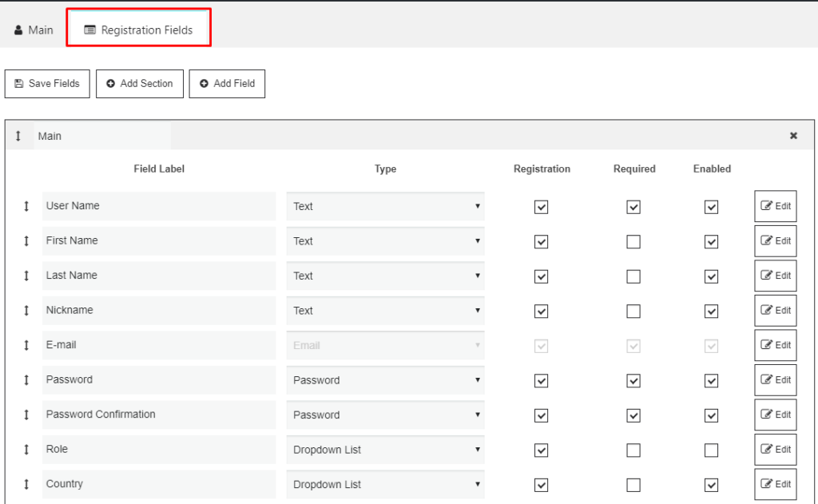The height and width of the screenshot is (504, 818).
Task: Enable the Role field checkbox
Action: (711, 450)
